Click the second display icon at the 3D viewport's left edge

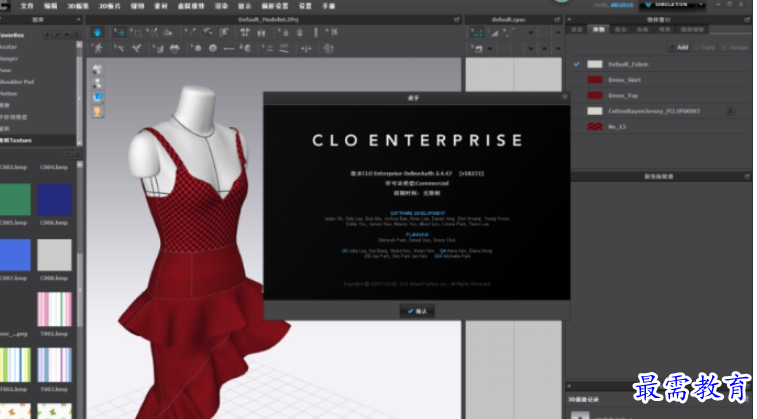tap(98, 84)
